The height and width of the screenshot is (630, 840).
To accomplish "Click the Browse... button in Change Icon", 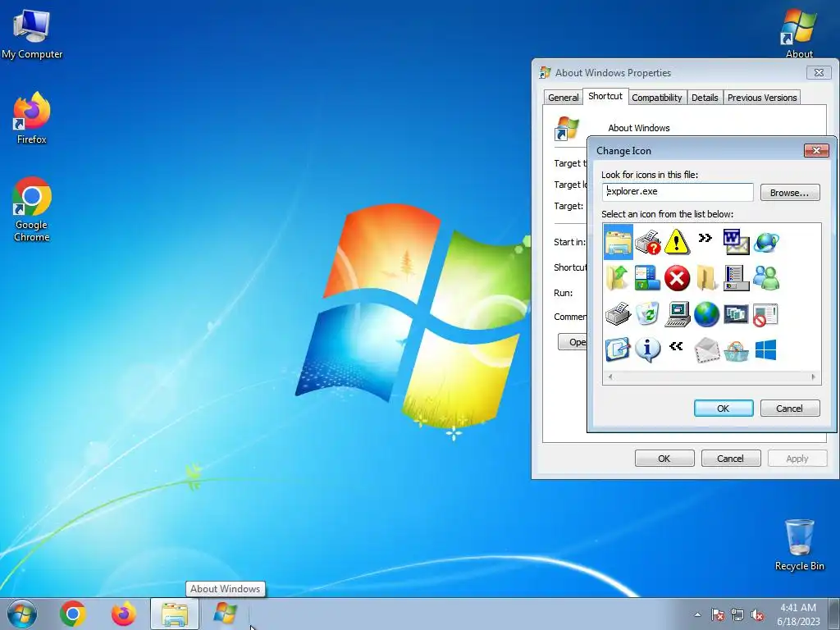I will click(x=790, y=192).
